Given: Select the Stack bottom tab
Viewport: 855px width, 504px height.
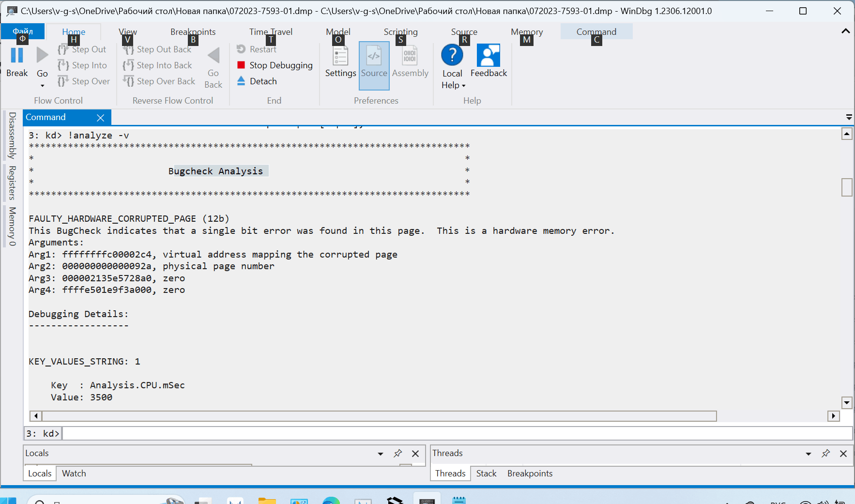Looking at the screenshot, I should pos(486,473).
